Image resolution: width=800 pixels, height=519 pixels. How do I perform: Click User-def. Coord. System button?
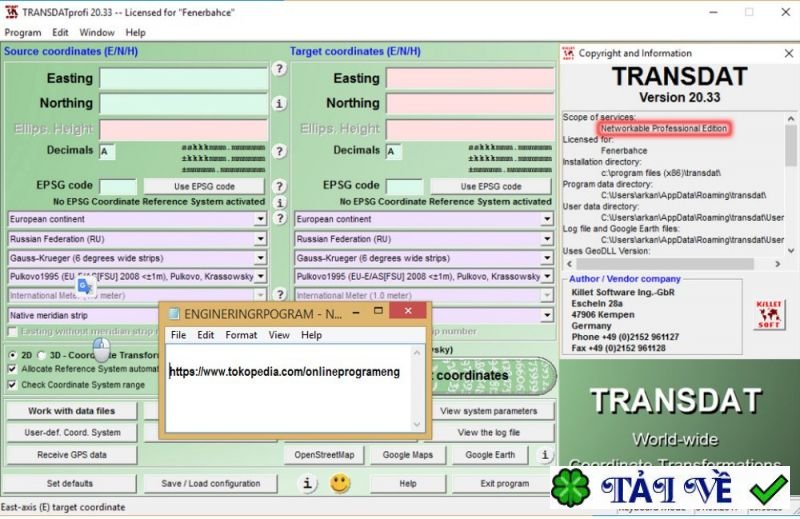[x=72, y=433]
